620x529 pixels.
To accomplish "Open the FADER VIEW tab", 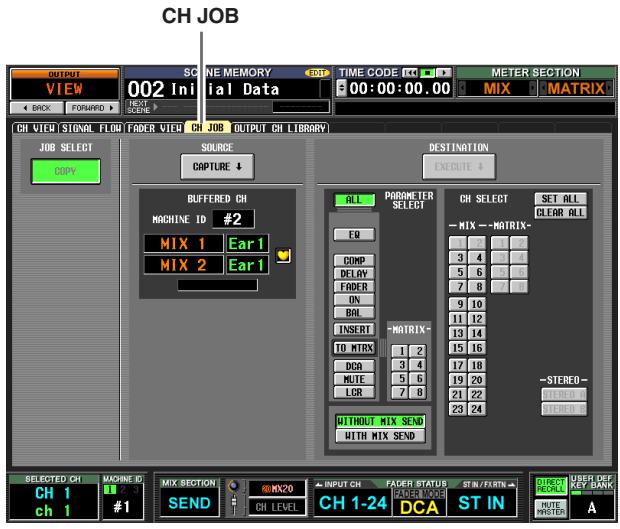I will coord(155,128).
